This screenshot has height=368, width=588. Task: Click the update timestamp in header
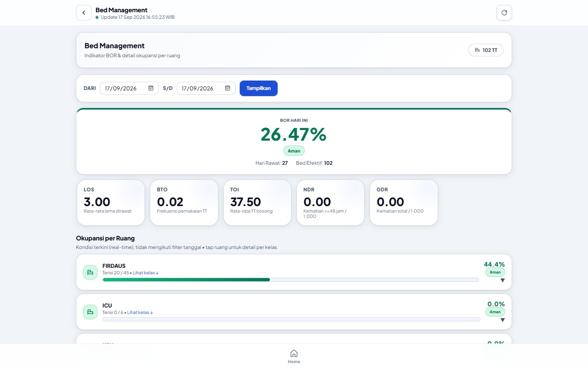138,17
